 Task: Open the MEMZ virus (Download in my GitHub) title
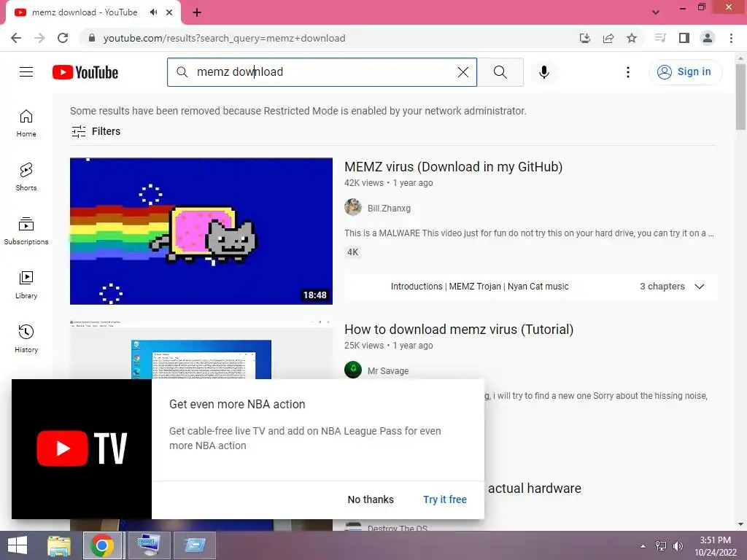(453, 167)
